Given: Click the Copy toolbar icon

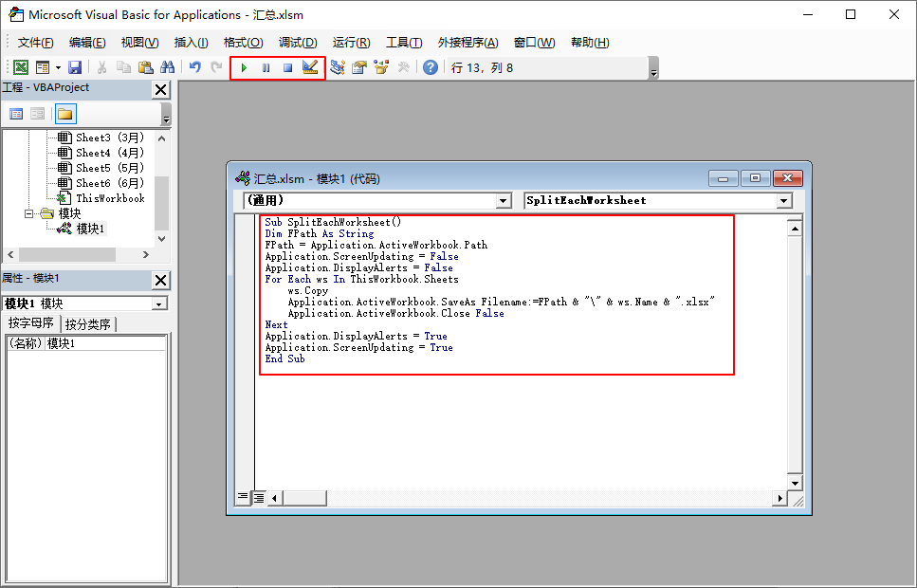Looking at the screenshot, I should click(123, 67).
